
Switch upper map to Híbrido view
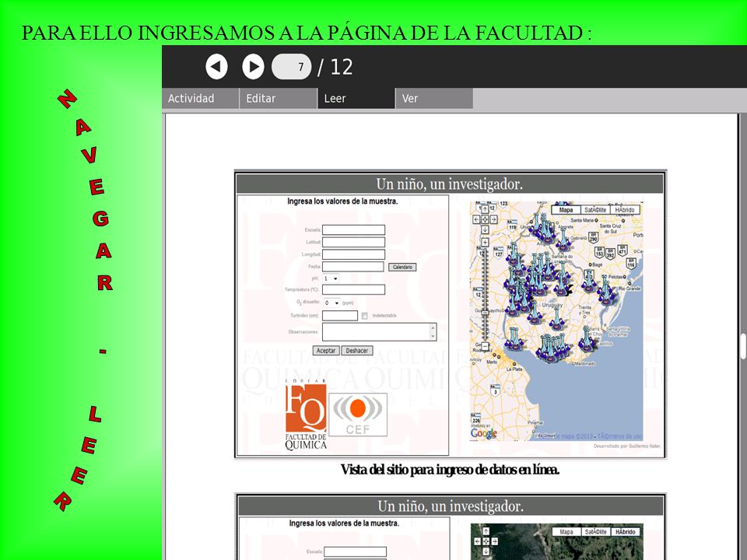pyautogui.click(x=625, y=210)
